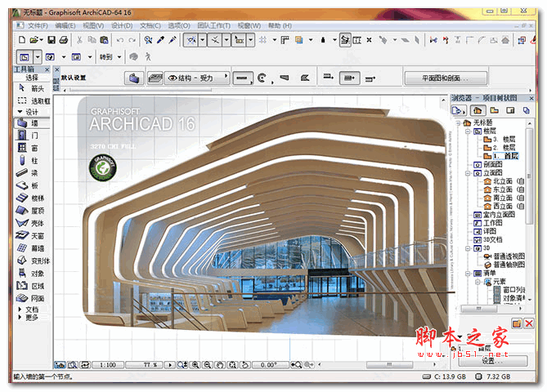The image size is (547, 392).
Task: Select the Arrow (箭头) tool
Action: click(x=32, y=88)
